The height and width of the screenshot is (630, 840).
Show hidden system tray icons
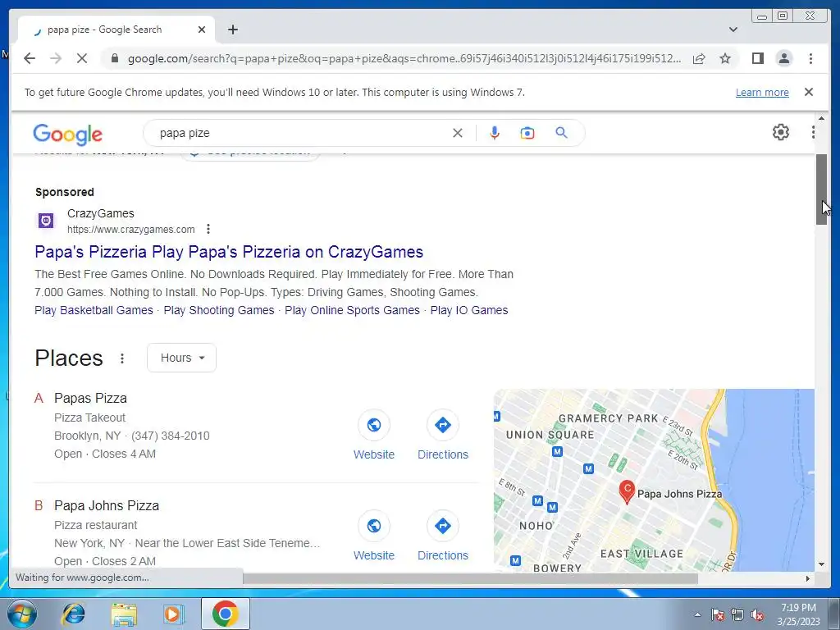pos(697,614)
